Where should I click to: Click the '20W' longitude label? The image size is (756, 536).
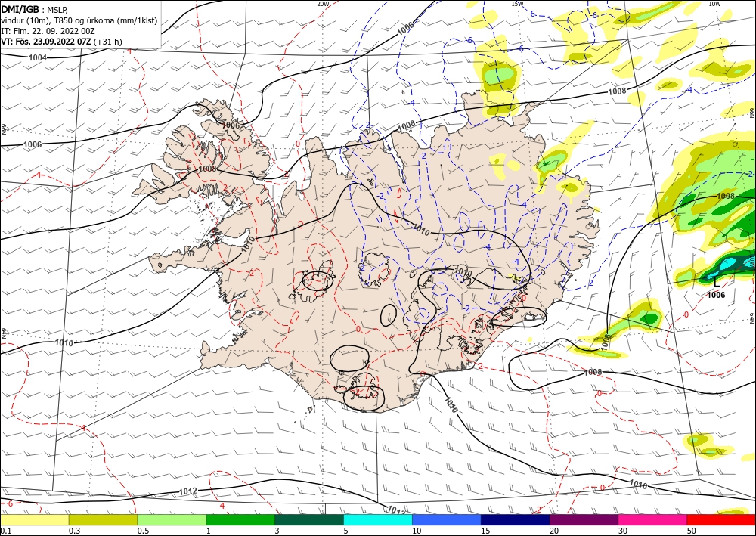323,4
